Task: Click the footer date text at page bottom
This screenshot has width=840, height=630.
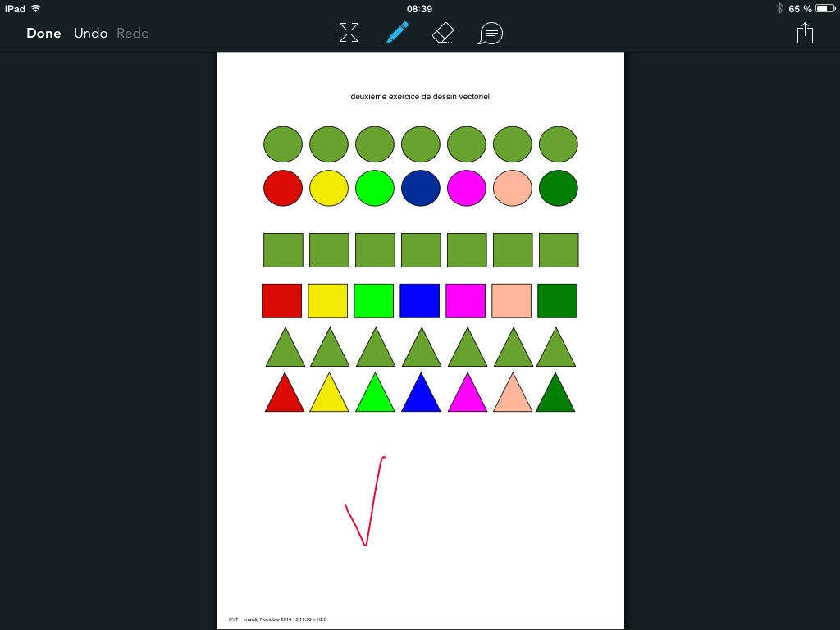Action: [285, 619]
